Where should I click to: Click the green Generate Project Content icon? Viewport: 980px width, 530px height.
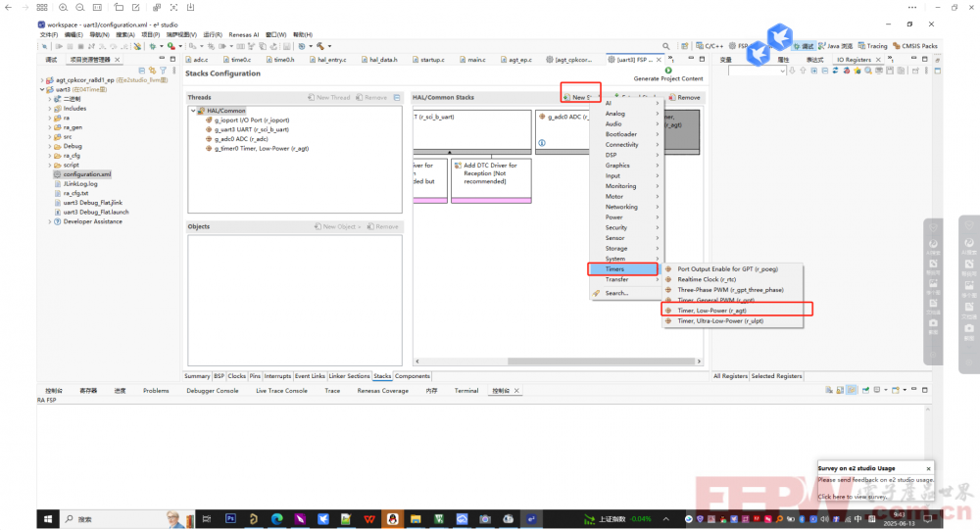click(x=668, y=70)
